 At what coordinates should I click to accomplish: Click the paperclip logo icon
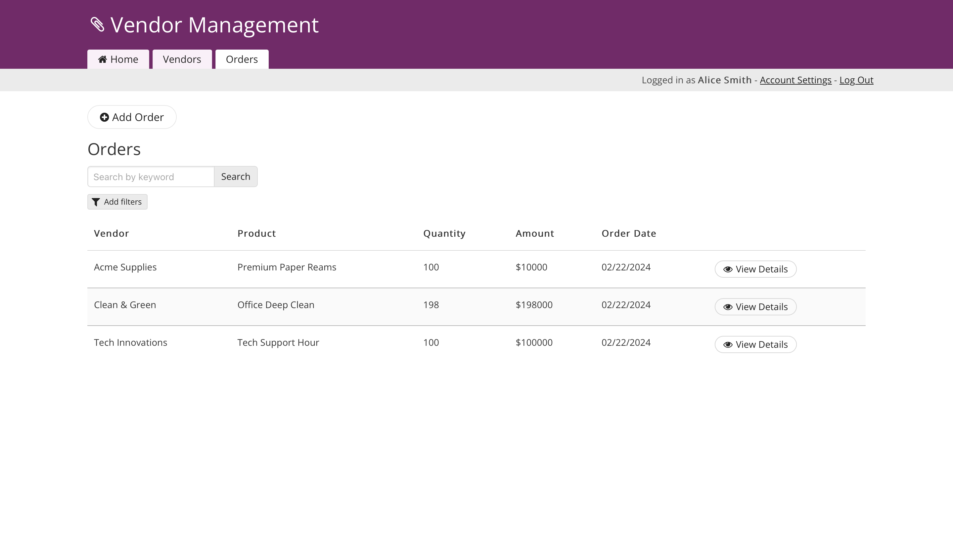(x=98, y=24)
